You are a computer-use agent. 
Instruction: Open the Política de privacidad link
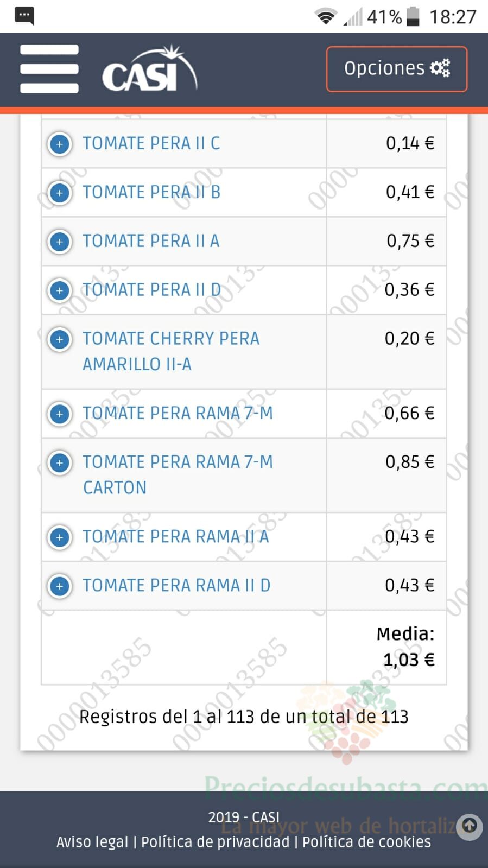(x=216, y=842)
